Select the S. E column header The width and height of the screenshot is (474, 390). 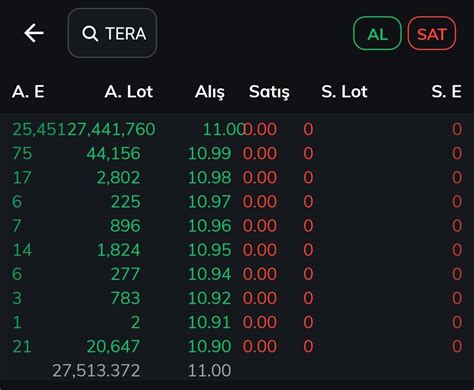click(x=447, y=92)
